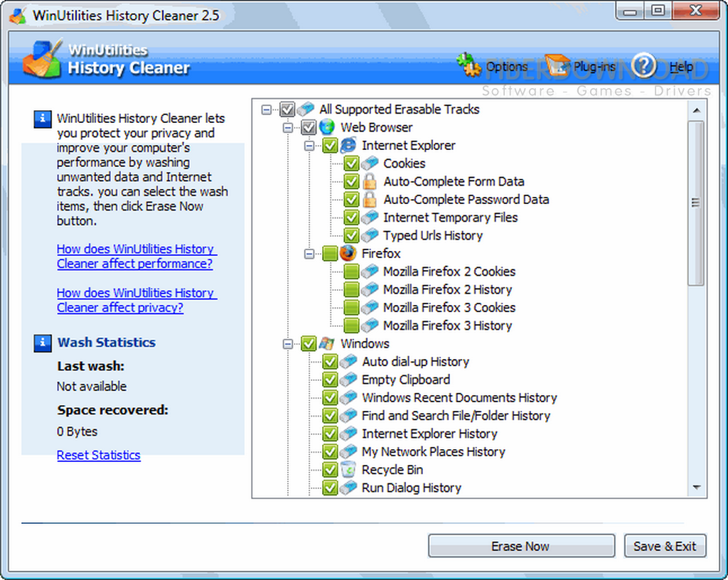Image resolution: width=728 pixels, height=580 pixels.
Task: Select the Auto-Complete Password Data item
Action: [x=466, y=200]
